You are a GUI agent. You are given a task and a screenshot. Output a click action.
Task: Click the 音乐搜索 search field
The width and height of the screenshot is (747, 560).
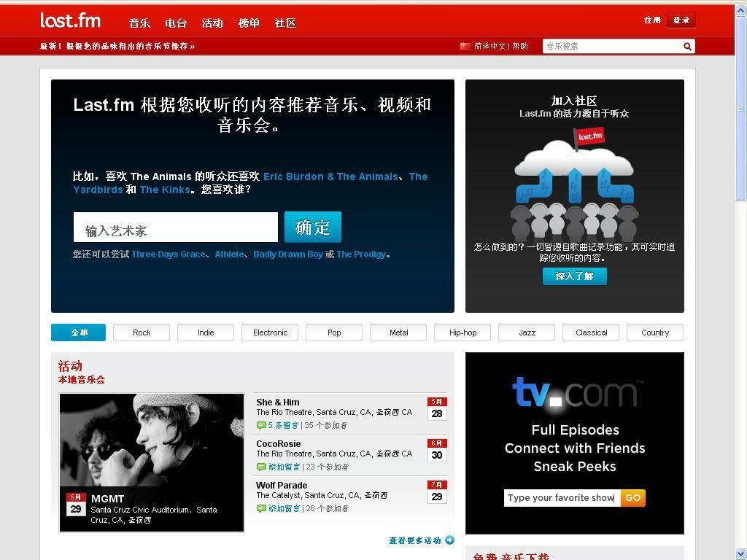click(612, 46)
